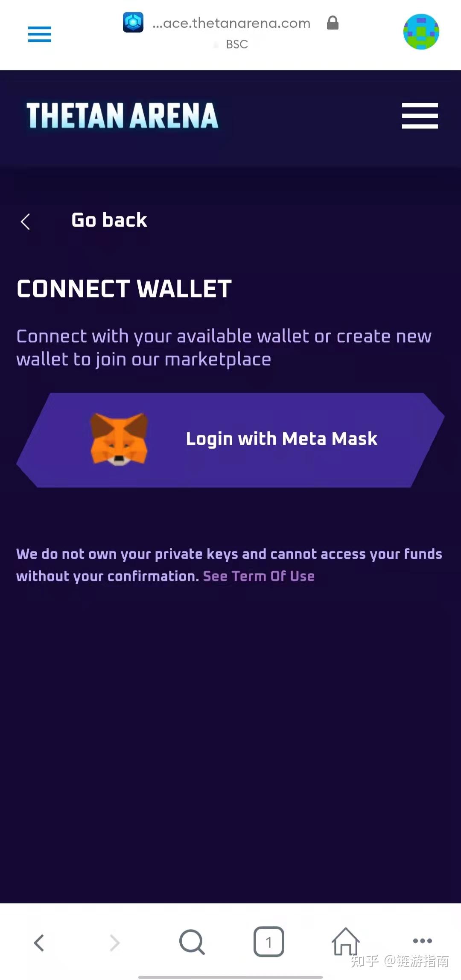Tap the padlock security icon

333,23
